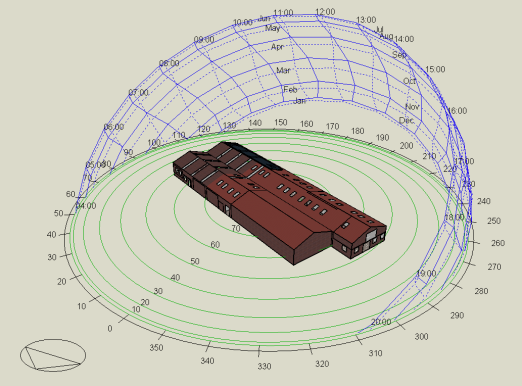This screenshot has width=522, height=386.
Task: Click the Oct sun path label
Action: [x=409, y=81]
